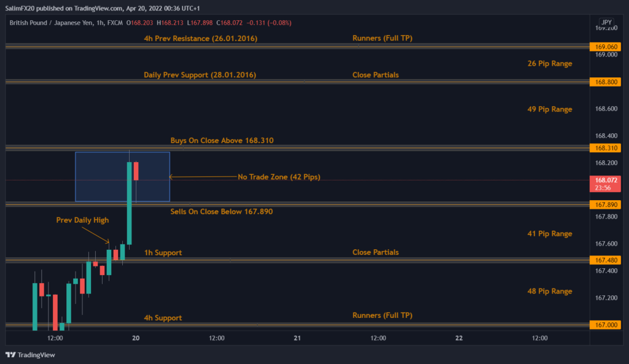Click the 'Prev Daily High' annotation text
The width and height of the screenshot is (629, 364).
coord(82,220)
